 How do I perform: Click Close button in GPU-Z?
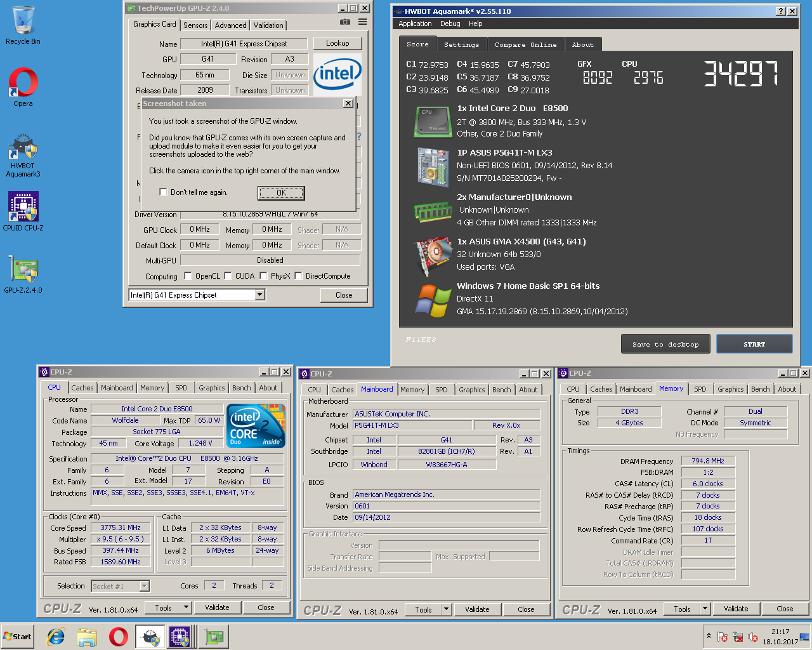(344, 295)
